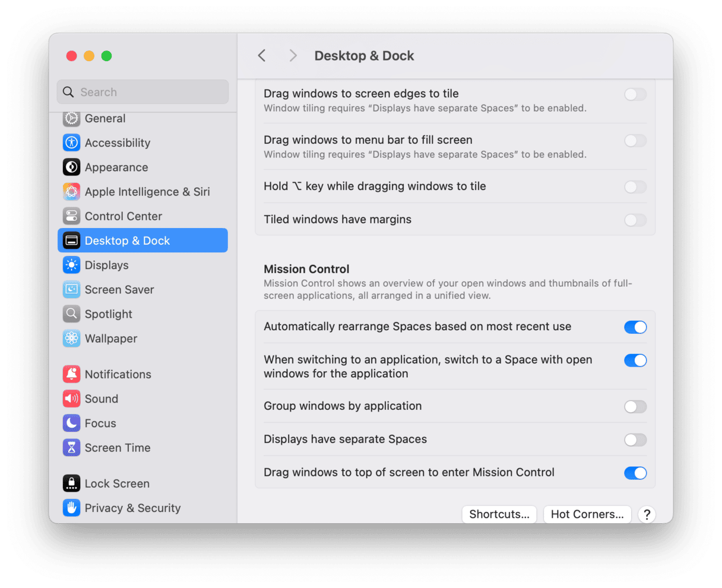Click the Mission Control section heading
The image size is (722, 588).
[306, 269]
